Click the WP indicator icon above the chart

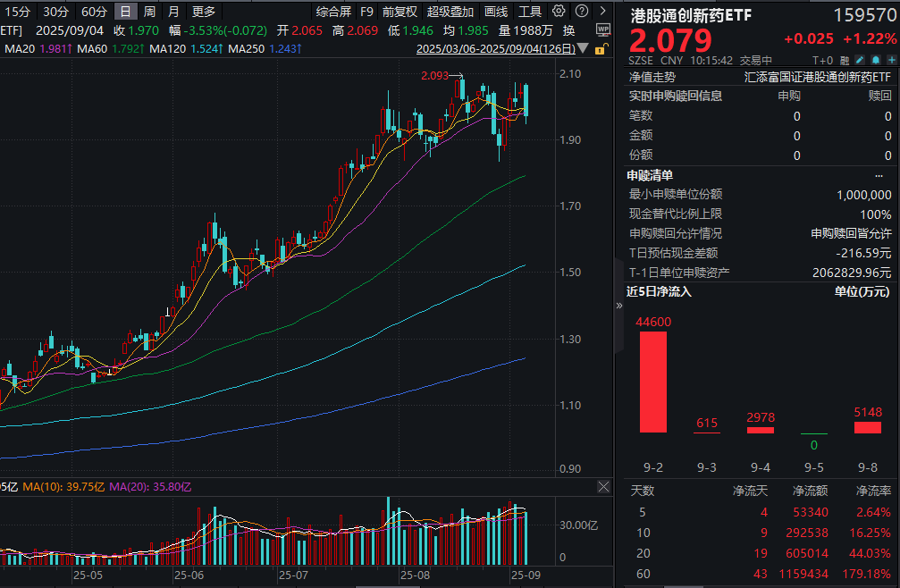(x=601, y=29)
